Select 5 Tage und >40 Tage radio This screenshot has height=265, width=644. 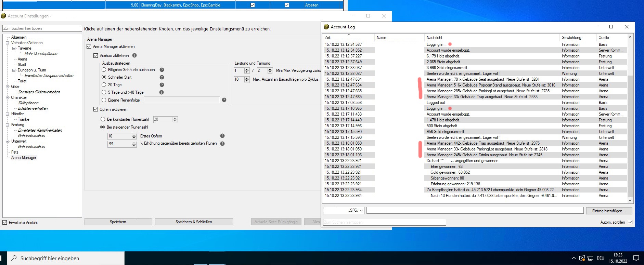pyautogui.click(x=104, y=92)
